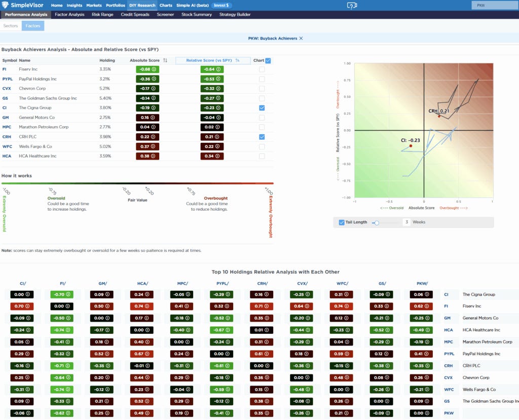This screenshot has width=519, height=420.
Task: Open Chevron Corp via the CVX symbol link
Action: pyautogui.click(x=7, y=88)
